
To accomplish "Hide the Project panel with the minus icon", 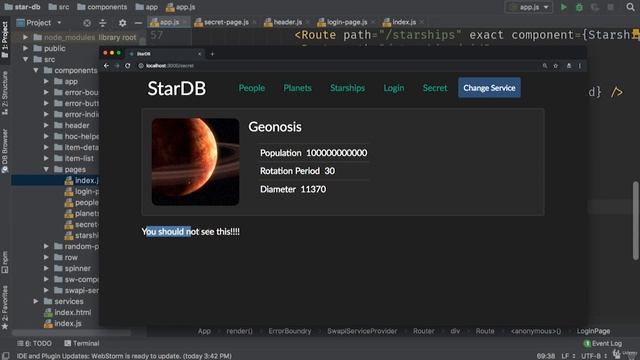I will pyautogui.click(x=138, y=23).
